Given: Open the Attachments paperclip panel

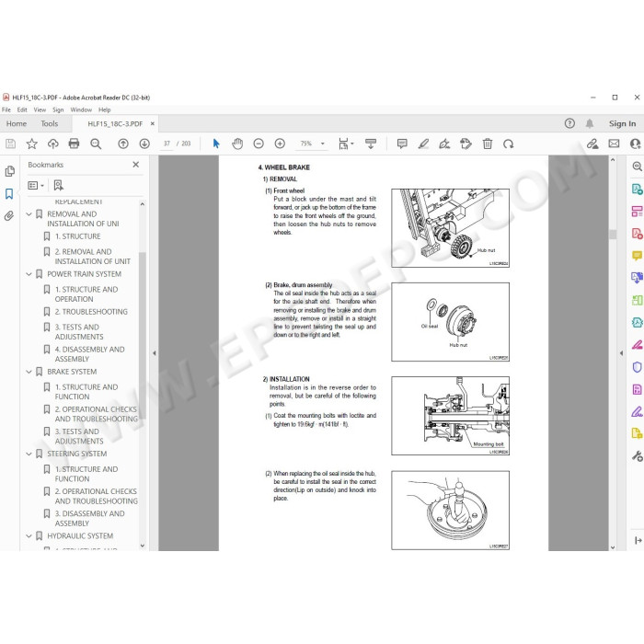Looking at the screenshot, I should (x=9, y=215).
